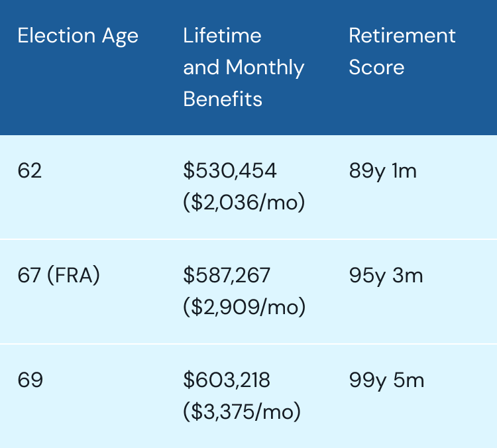The height and width of the screenshot is (448, 497).
Task: Click the (FRA) label beside age 67
Action: [74, 275]
